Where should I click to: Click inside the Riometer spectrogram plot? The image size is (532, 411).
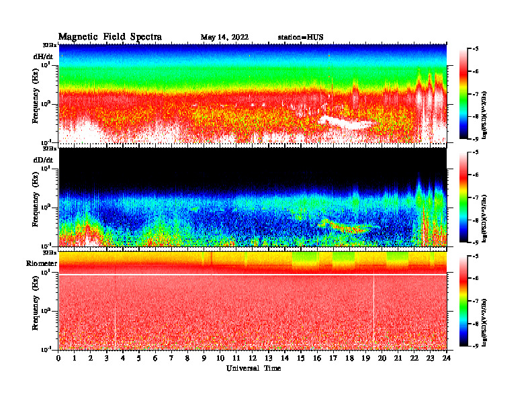click(x=253, y=301)
